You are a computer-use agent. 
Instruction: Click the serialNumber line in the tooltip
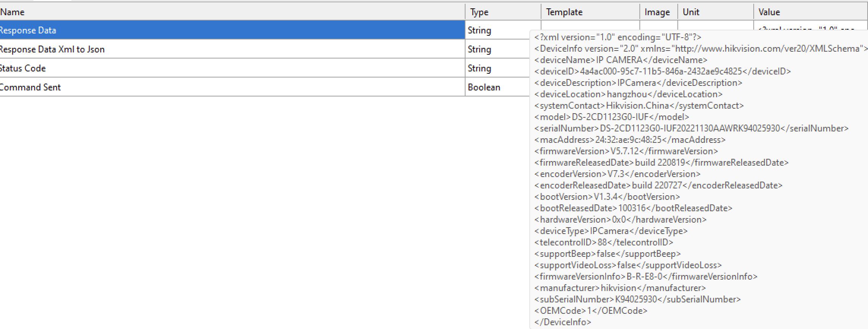[691, 128]
